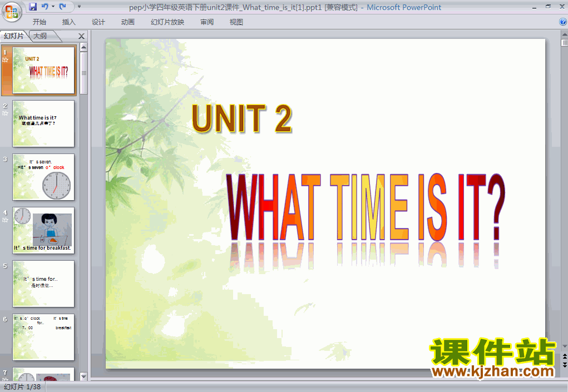Click animation star icon beside slide 1
This screenshot has height=392, width=568.
[x=5, y=59]
